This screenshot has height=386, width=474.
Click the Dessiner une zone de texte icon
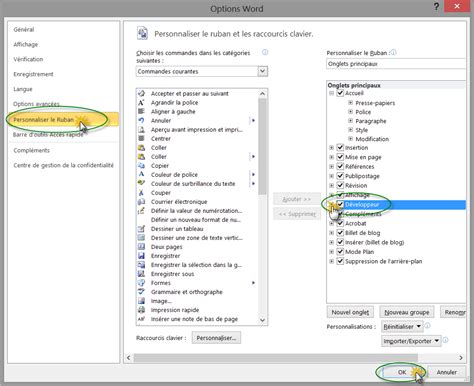click(x=141, y=238)
